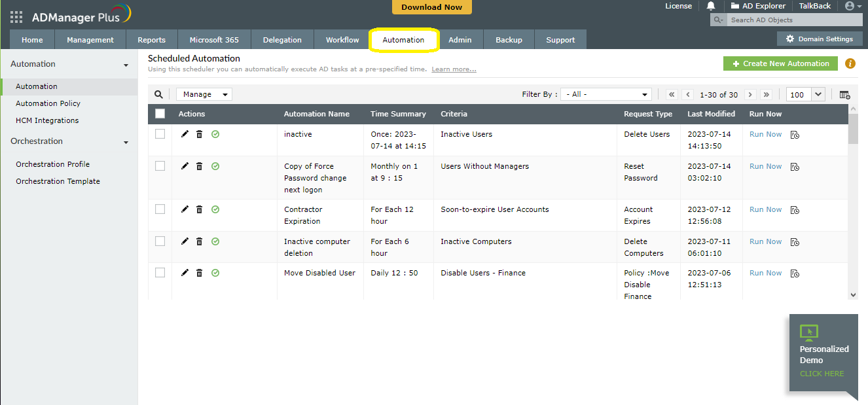The image size is (868, 405).
Task: Click the search magnifier icon above the table
Action: (x=158, y=94)
